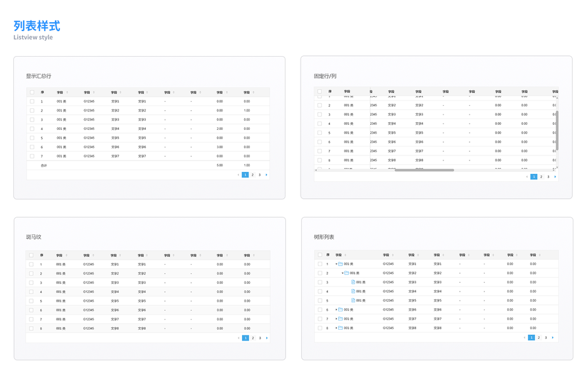Tick select-all header checkbox in 固定行/列 table
Image resolution: width=588 pixels, height=382 pixels.
(320, 92)
